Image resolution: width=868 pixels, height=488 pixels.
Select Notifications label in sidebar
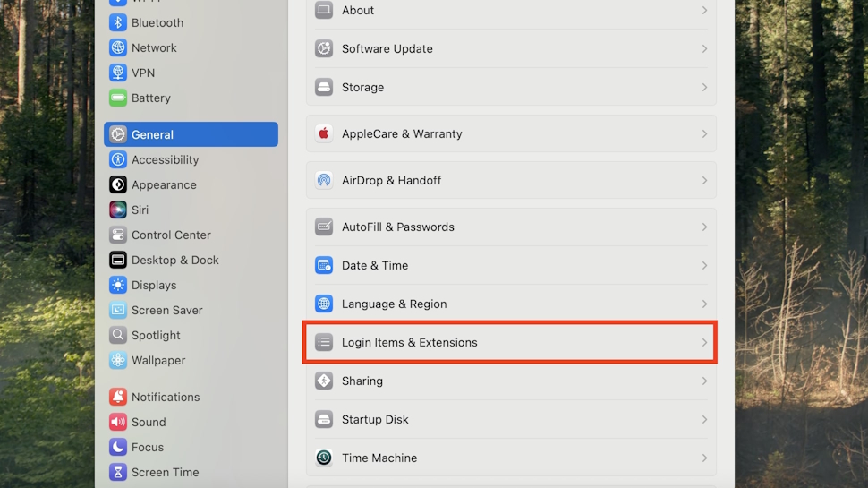(x=166, y=397)
